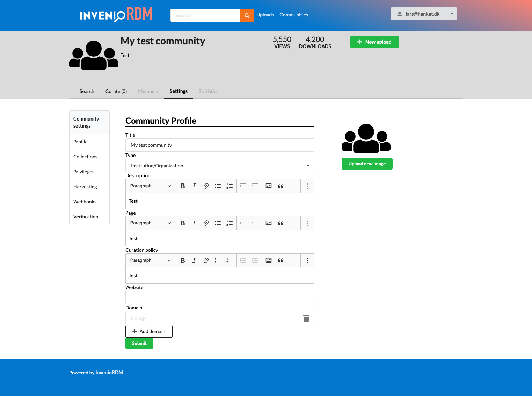Image resolution: width=532 pixels, height=396 pixels.
Task: Open the Paragraph heading dropdown in the Description editor
Action: pyautogui.click(x=150, y=186)
